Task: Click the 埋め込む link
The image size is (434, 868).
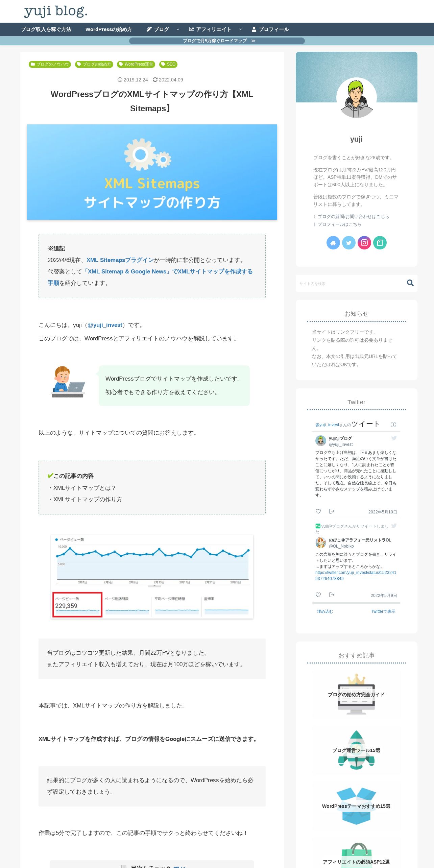Action: (325, 611)
